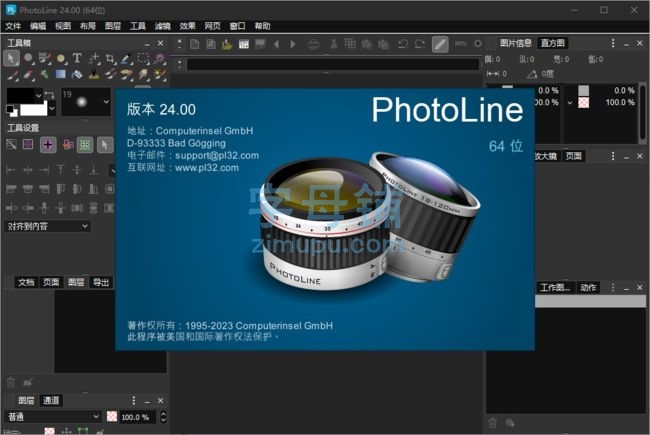This screenshot has height=435, width=650.
Task: Switch to the 导出 tab
Action: pyautogui.click(x=101, y=282)
